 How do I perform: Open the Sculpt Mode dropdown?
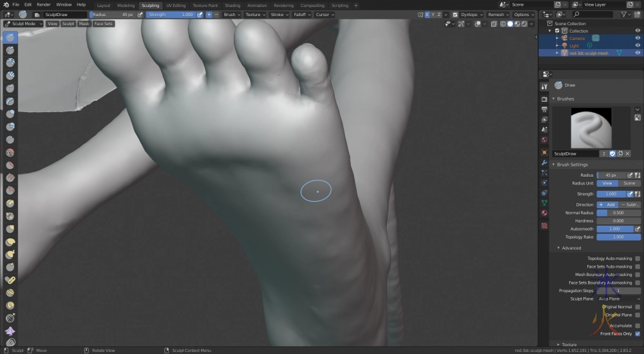(x=24, y=24)
